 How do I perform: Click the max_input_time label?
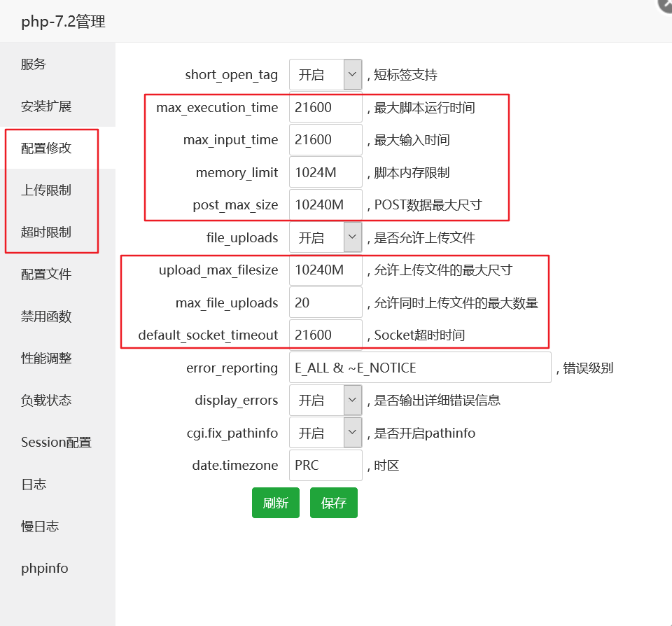230,140
